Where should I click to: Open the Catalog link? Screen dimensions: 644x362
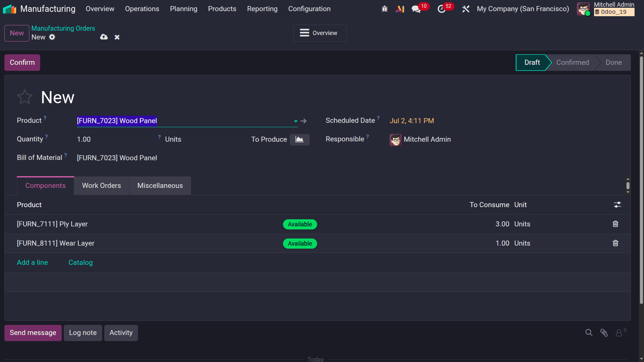pos(80,262)
